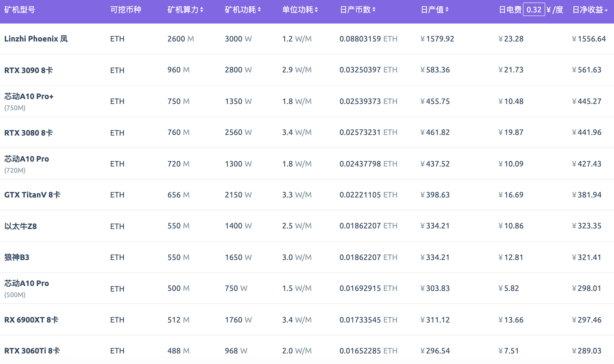Select ETH coin in 狼神B3 row
The width and height of the screenshot is (614, 364).
click(x=117, y=257)
